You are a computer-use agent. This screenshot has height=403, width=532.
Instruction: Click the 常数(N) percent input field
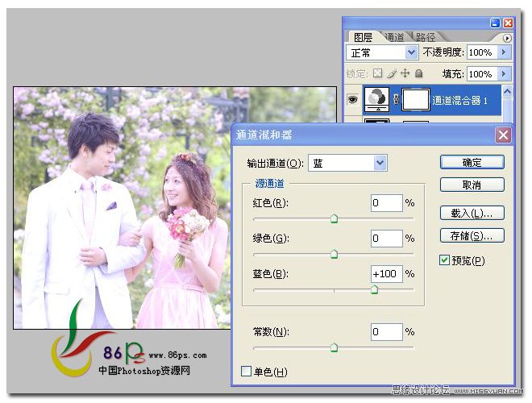[x=386, y=332]
